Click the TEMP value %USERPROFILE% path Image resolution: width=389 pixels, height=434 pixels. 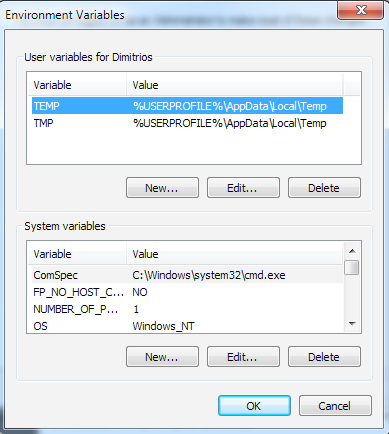pyautogui.click(x=230, y=106)
